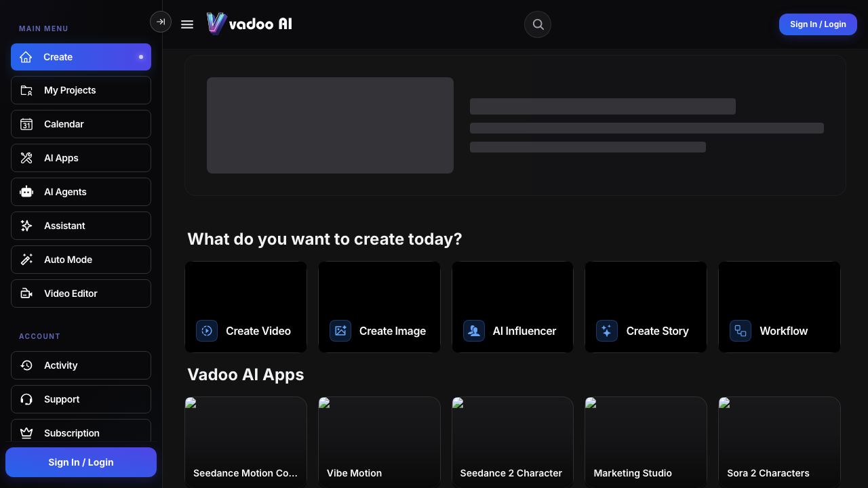Open the Sora 2 Characters app card

[x=779, y=442]
